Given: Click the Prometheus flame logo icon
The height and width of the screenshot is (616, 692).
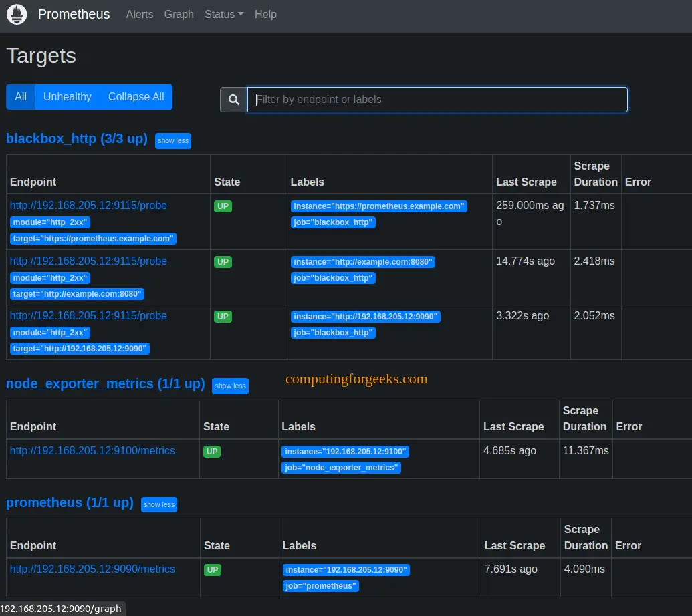Looking at the screenshot, I should point(17,14).
